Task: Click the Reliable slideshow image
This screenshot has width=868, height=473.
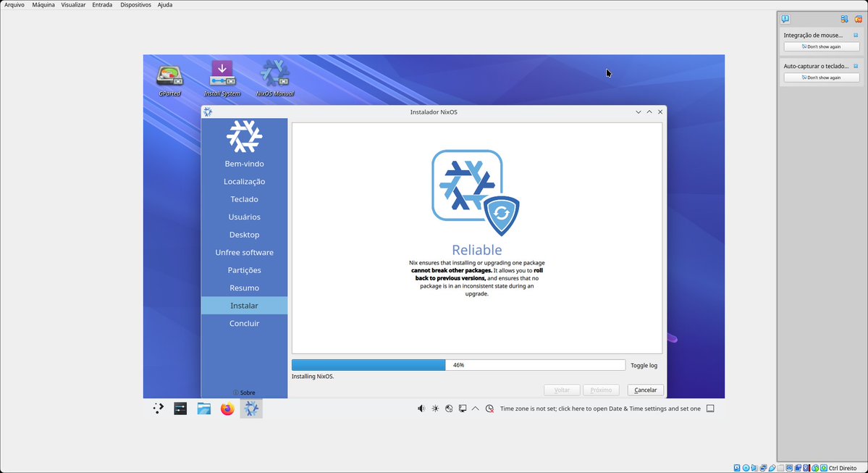Action: point(475,192)
